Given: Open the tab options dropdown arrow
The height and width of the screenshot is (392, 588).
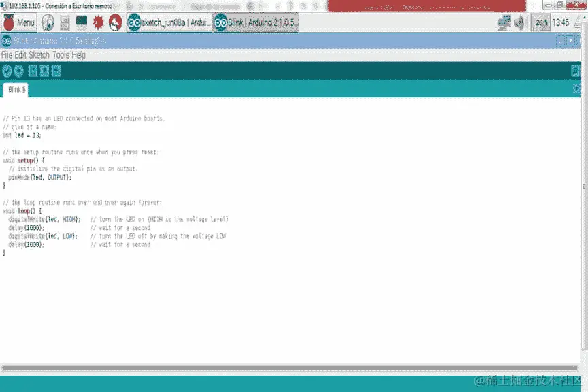Looking at the screenshot, I should click(576, 89).
